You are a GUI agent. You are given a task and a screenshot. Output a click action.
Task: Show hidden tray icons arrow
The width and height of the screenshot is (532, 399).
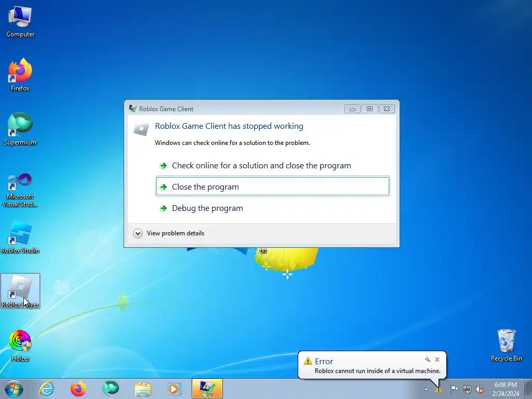tap(426, 389)
